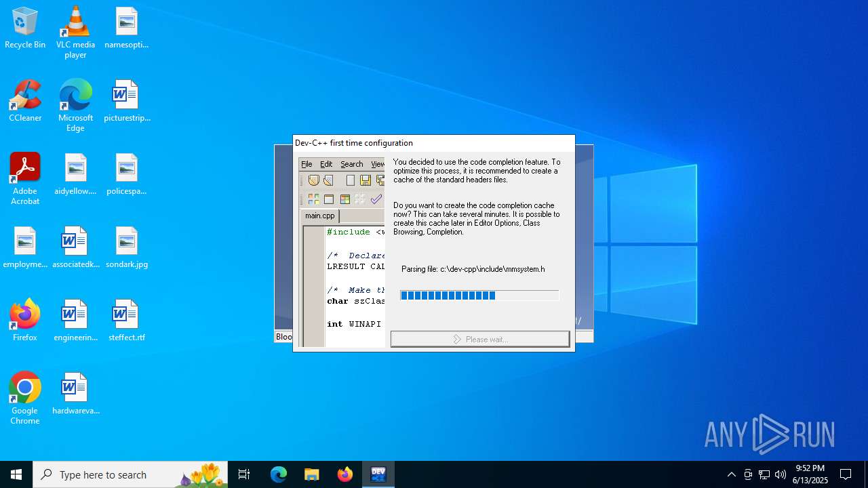Viewport: 868px width, 488px height.
Task: Click the disabled Please wait button
Action: point(480,339)
